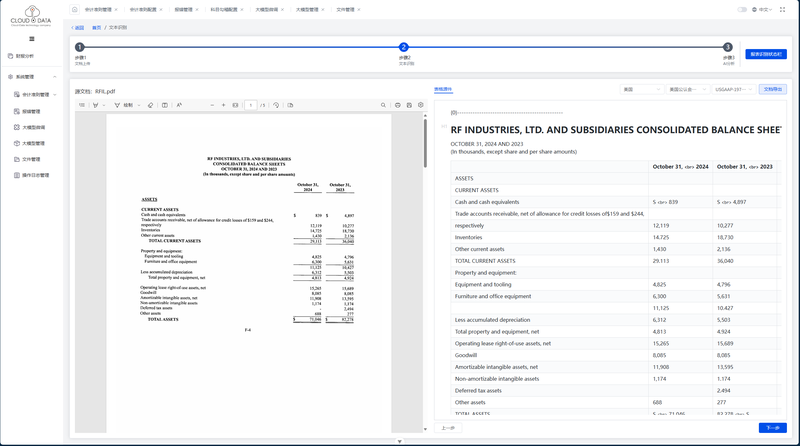Select the eraser tool in PDF toolbar
Image resolution: width=800 pixels, height=446 pixels.
click(x=151, y=105)
